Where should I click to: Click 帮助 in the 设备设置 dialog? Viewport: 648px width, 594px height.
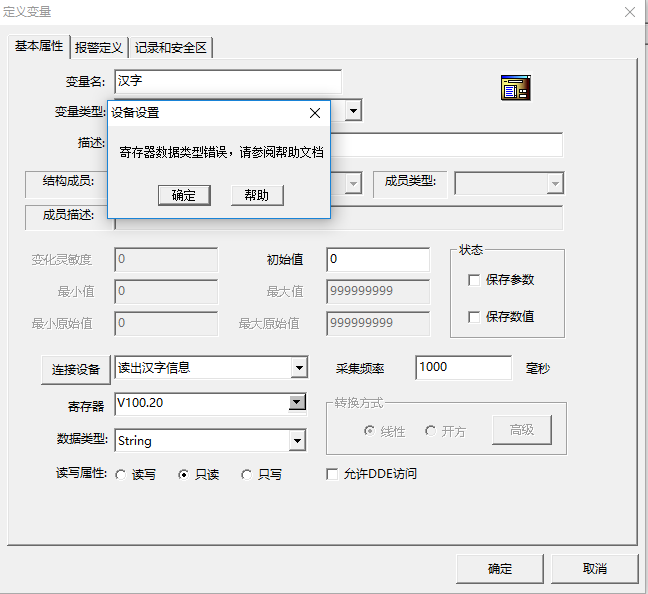(257, 196)
